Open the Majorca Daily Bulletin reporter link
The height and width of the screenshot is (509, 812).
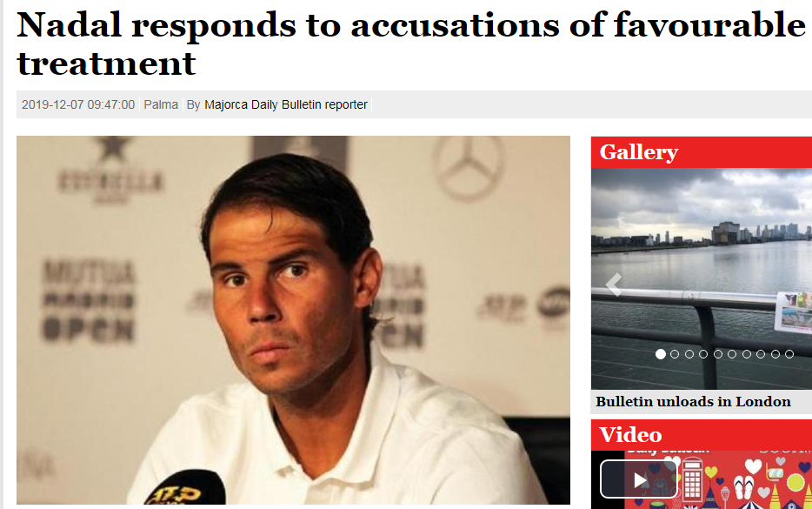pos(286,104)
